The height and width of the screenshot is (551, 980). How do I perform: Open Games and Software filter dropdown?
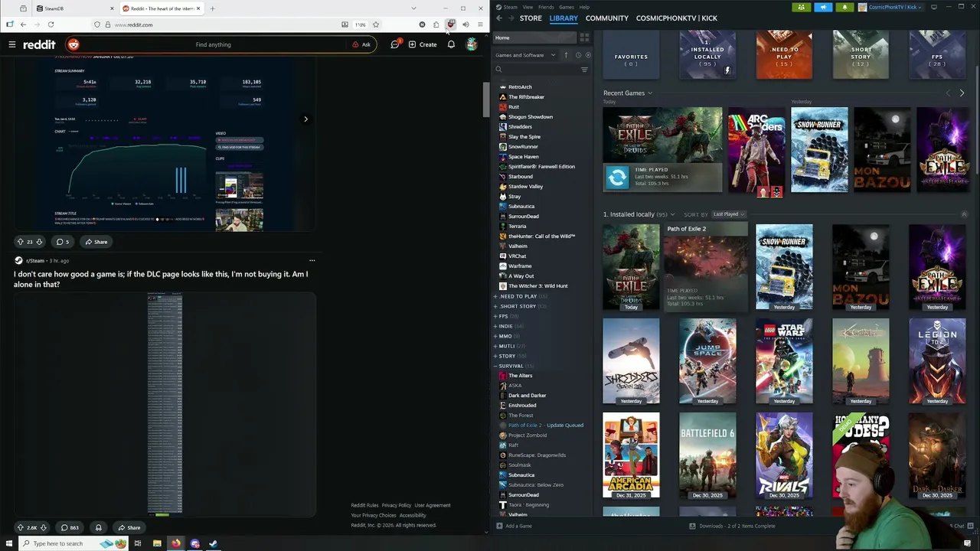tap(525, 55)
